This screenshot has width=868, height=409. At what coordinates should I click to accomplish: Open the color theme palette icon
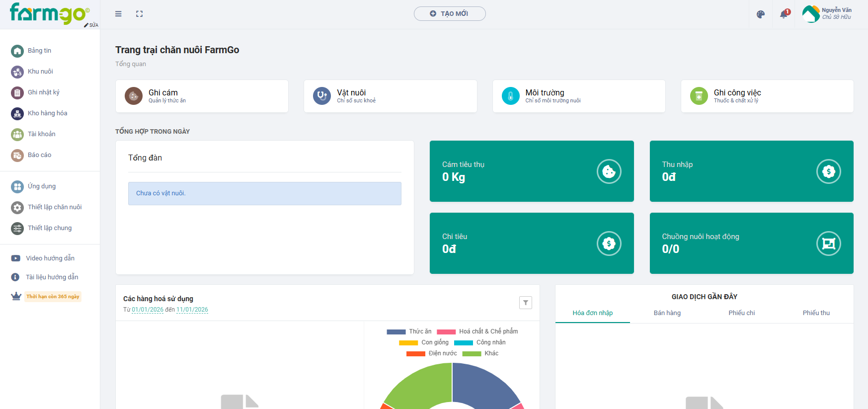(x=760, y=14)
